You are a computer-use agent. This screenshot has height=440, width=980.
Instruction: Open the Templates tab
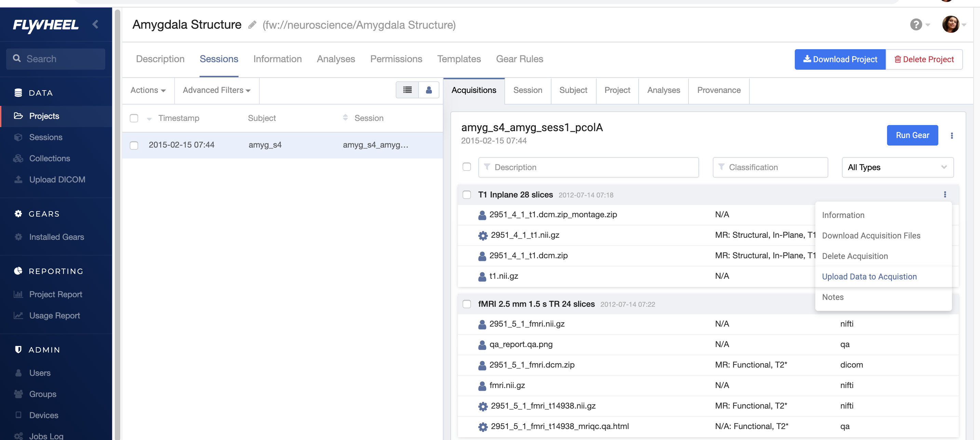pyautogui.click(x=459, y=59)
